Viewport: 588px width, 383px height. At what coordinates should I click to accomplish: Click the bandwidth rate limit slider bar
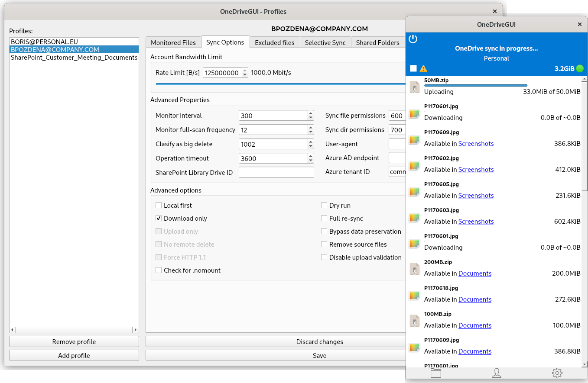[x=280, y=84]
